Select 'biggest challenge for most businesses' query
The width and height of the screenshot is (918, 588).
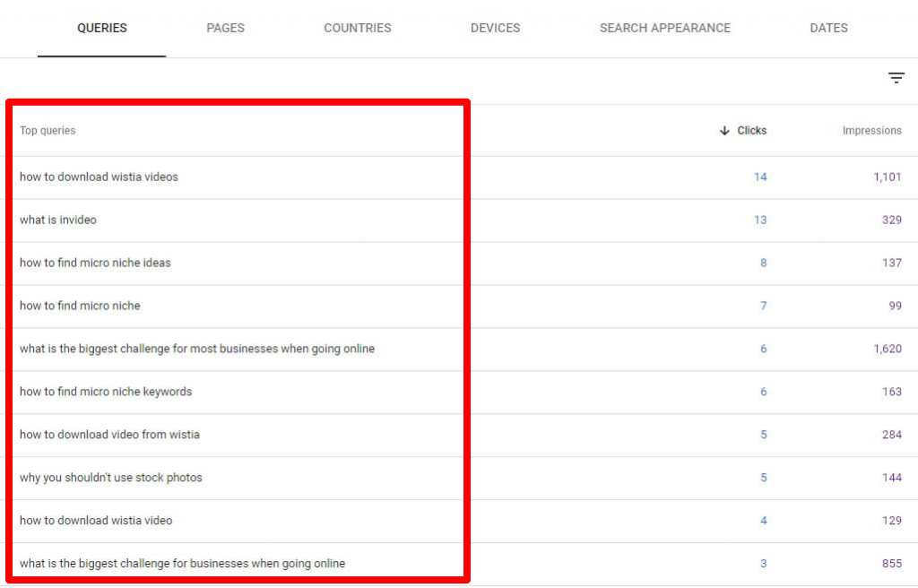click(x=197, y=349)
